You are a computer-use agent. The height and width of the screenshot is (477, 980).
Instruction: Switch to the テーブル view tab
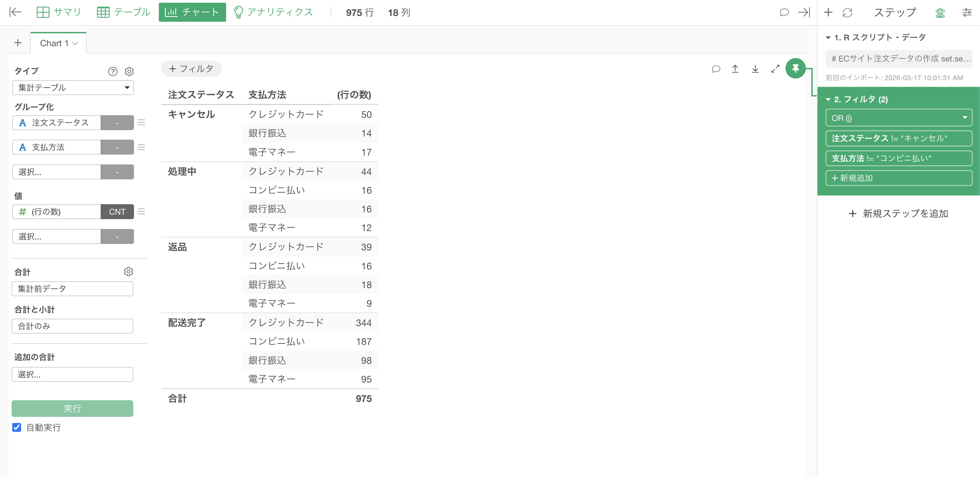pyautogui.click(x=124, y=12)
